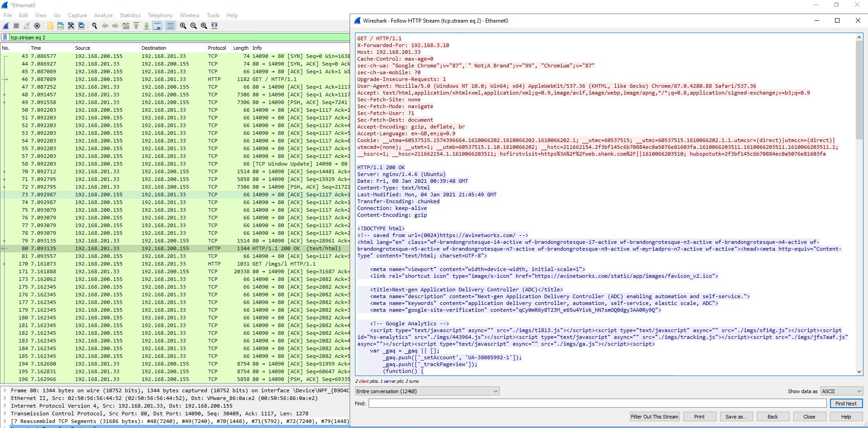Viewport: 868px width, 428px height.
Task: Zoom in main window text
Action: pyautogui.click(x=183, y=26)
